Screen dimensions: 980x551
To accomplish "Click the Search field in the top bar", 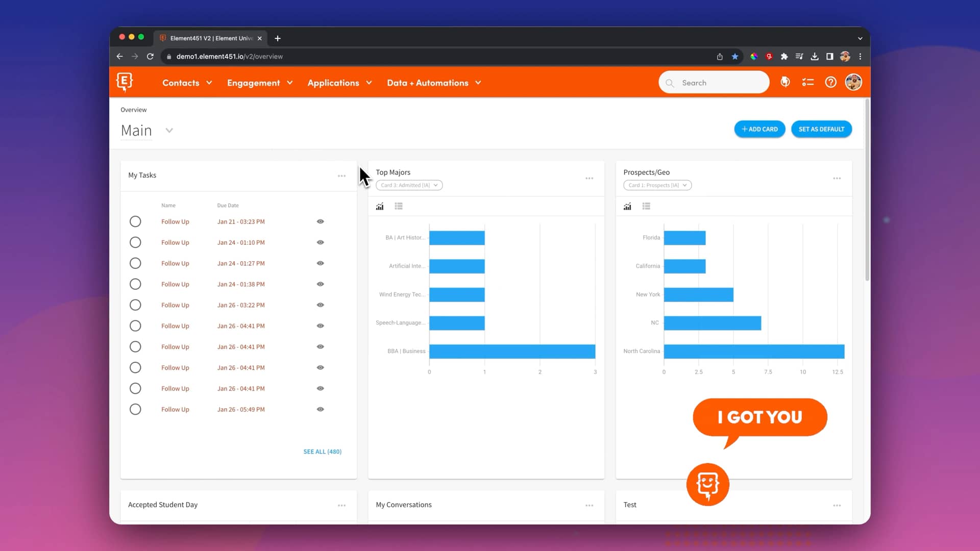I will point(714,82).
